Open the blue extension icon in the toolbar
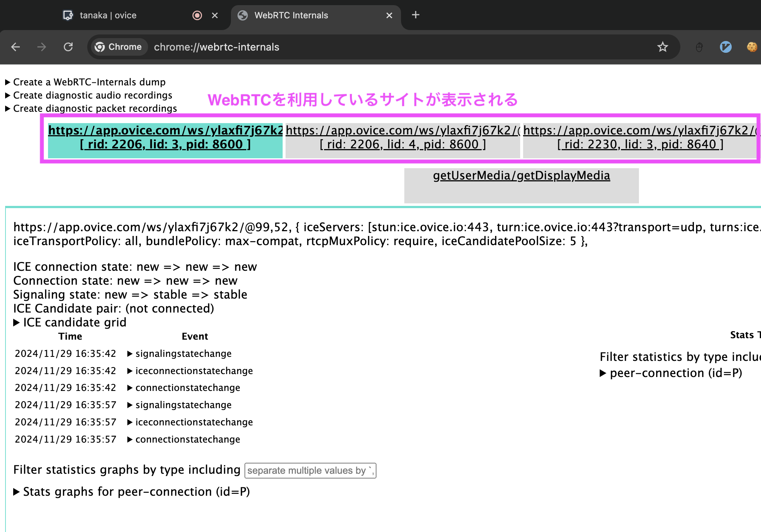 [726, 47]
